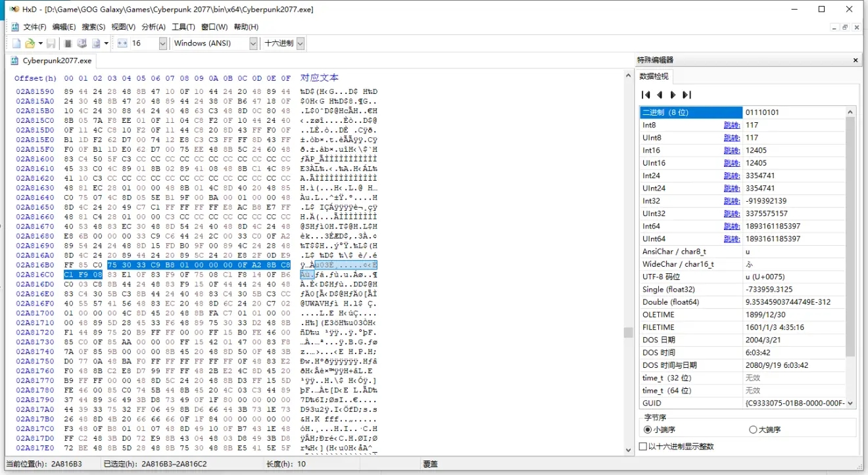Open the 窗口(W) menu
The height and width of the screenshot is (475, 868).
click(x=214, y=27)
